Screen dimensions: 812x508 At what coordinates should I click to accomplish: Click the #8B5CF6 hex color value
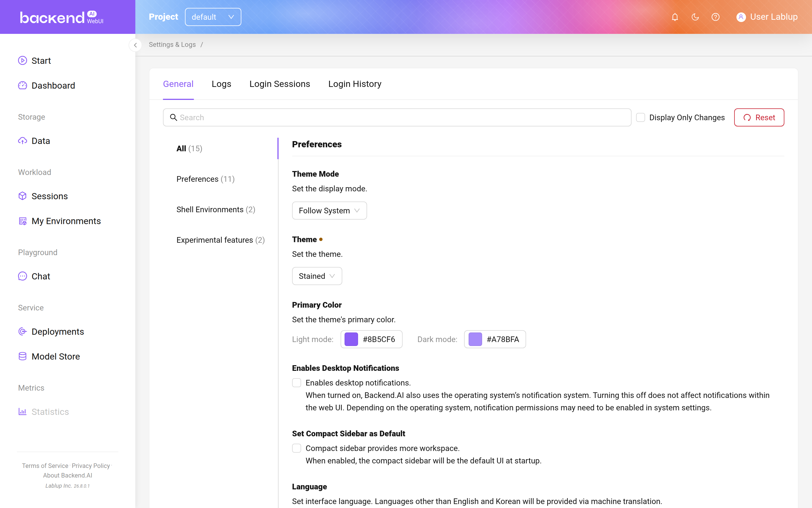[379, 339]
